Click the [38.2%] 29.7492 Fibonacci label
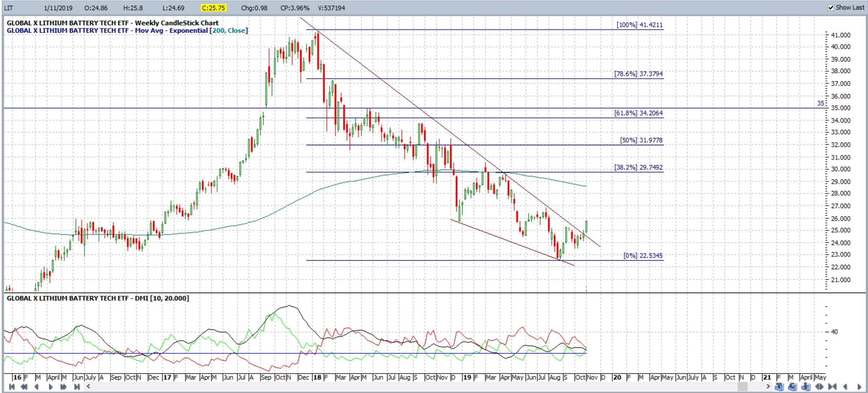Viewport: 868px width, 393px height. point(638,167)
